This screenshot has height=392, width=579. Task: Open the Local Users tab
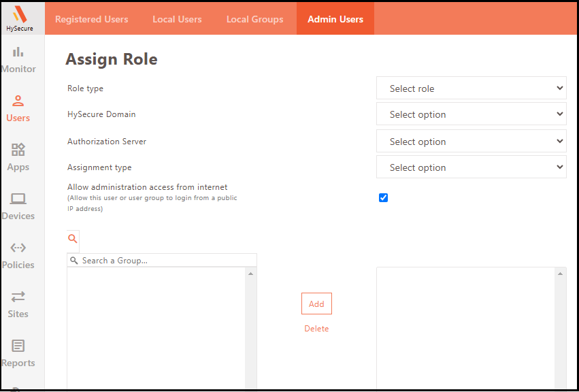coord(177,19)
